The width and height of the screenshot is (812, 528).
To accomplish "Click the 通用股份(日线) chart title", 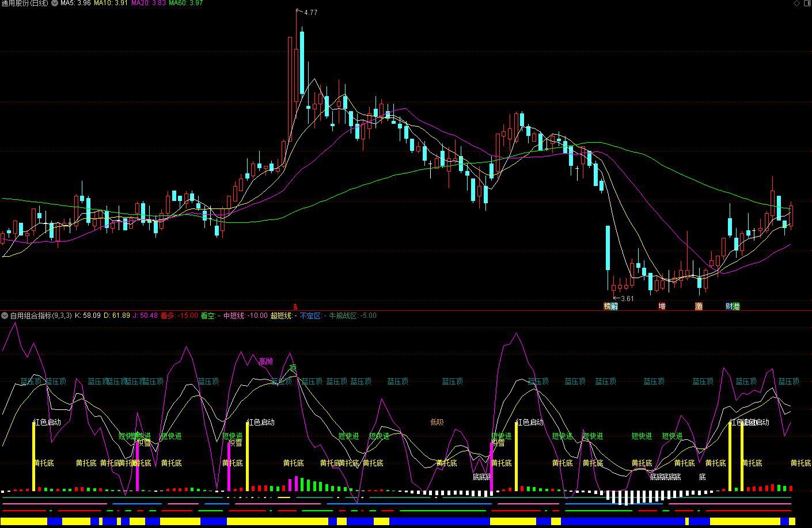I will point(25,3).
